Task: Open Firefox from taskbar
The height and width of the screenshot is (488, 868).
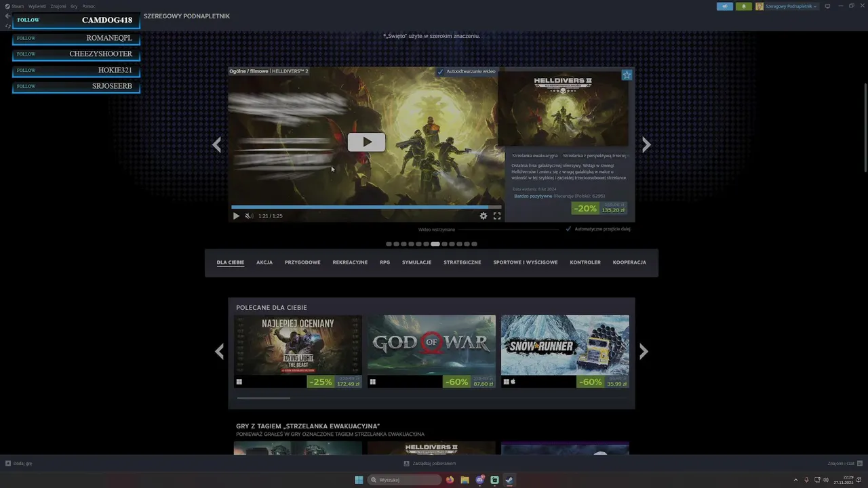Action: [450, 480]
